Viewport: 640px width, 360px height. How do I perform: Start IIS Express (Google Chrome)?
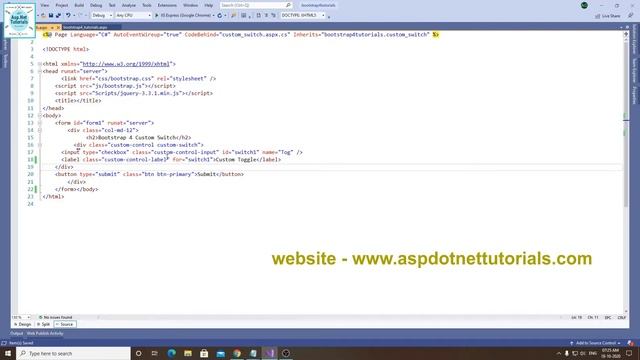[x=183, y=16]
